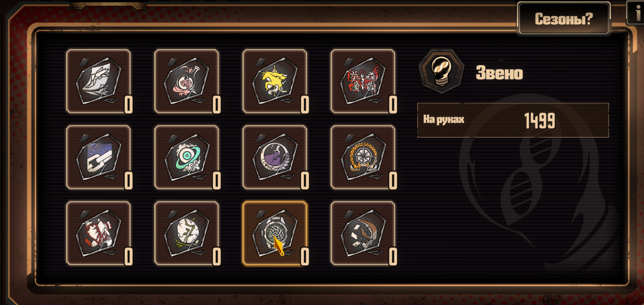Screen dimensions: 644x305
Task: Click the Звено title label
Action: pyautogui.click(x=499, y=73)
